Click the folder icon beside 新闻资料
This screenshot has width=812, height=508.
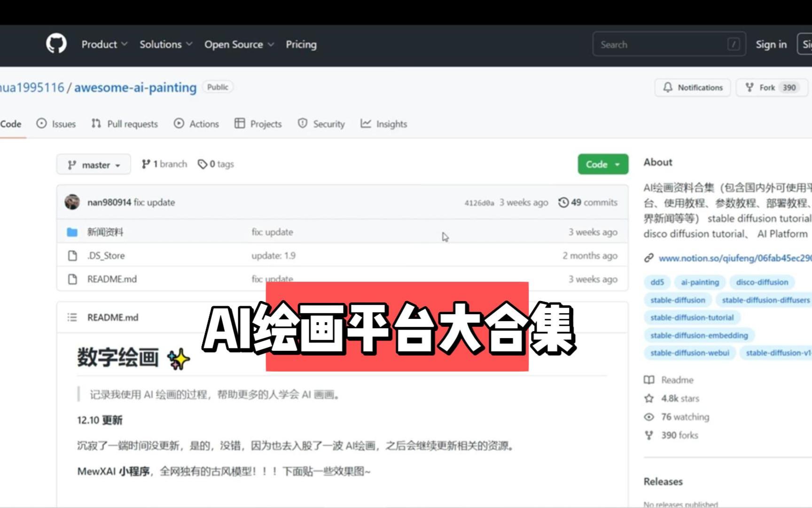click(x=72, y=232)
